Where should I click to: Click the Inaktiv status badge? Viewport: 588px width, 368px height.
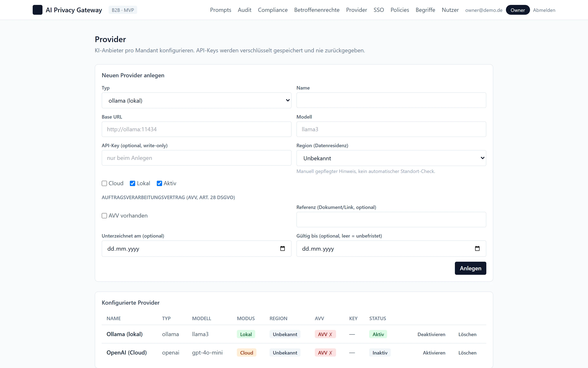[380, 353]
